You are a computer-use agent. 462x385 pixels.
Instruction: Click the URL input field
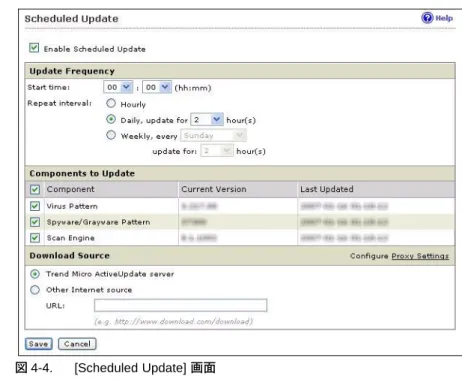[x=181, y=305]
